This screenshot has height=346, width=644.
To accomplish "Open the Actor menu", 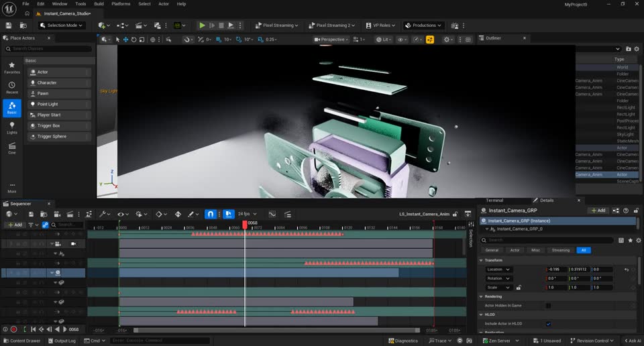I will click(164, 4).
